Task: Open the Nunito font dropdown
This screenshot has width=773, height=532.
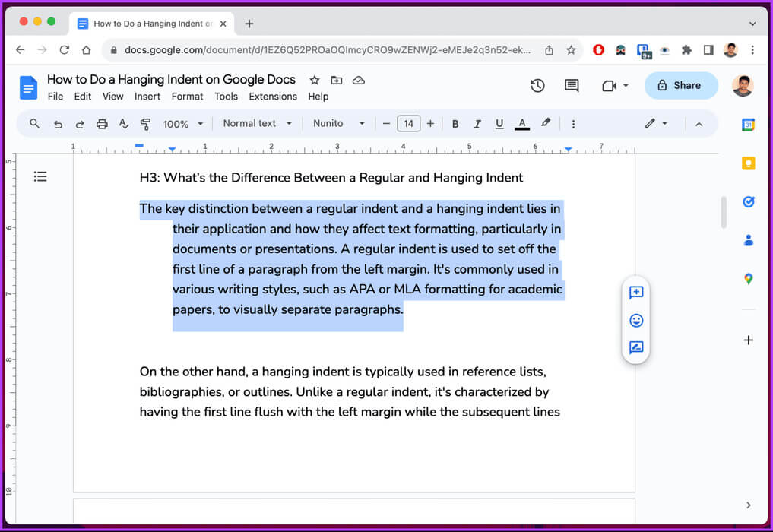Action: [339, 124]
